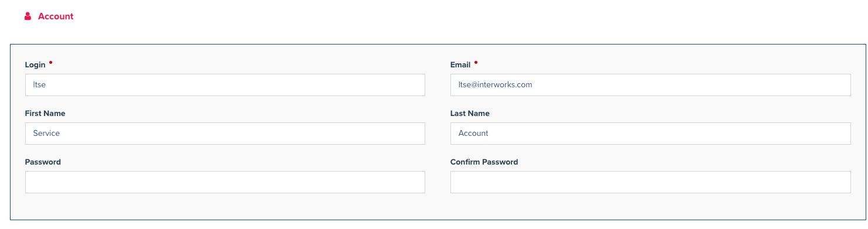Viewport: 868px width, 229px height.
Task: Click the Account user icon
Action: click(x=28, y=16)
